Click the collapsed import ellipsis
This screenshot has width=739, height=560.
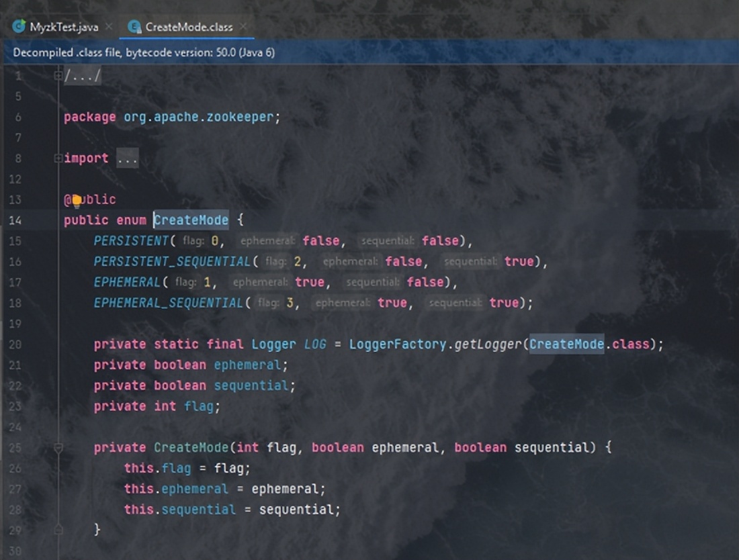[127, 158]
